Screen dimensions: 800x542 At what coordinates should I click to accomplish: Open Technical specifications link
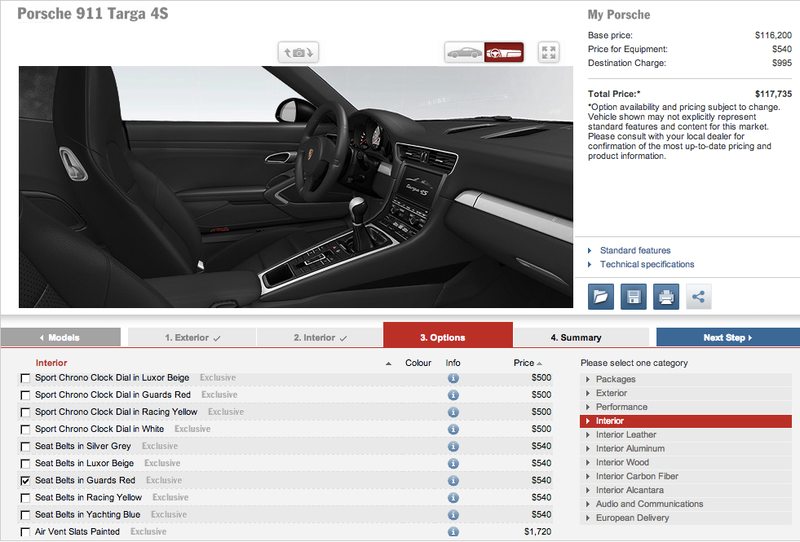646,264
